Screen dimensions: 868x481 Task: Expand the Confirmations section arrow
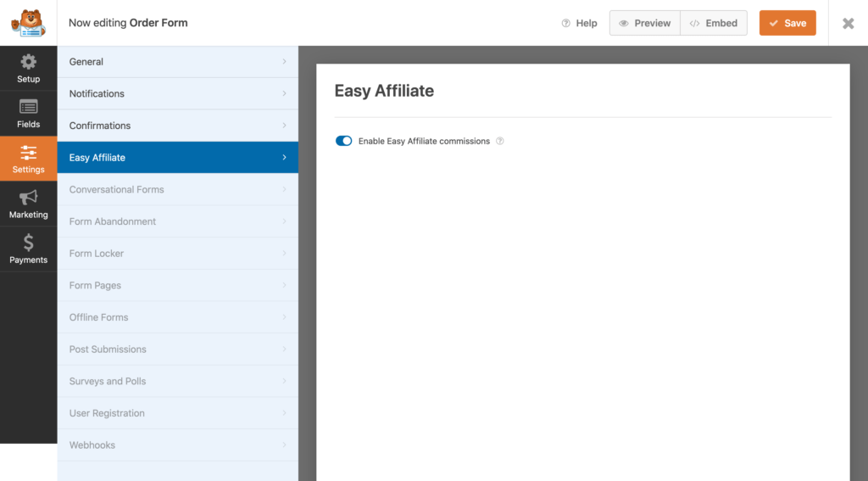284,126
